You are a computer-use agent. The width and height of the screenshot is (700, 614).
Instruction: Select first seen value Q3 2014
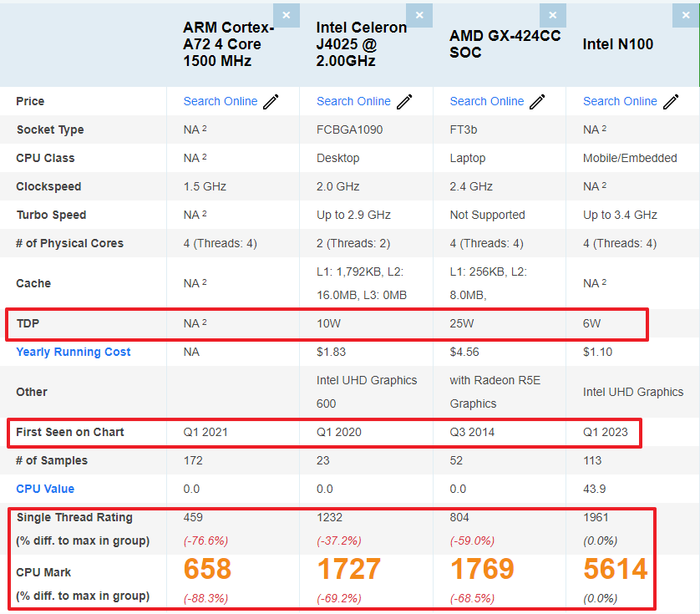click(472, 432)
